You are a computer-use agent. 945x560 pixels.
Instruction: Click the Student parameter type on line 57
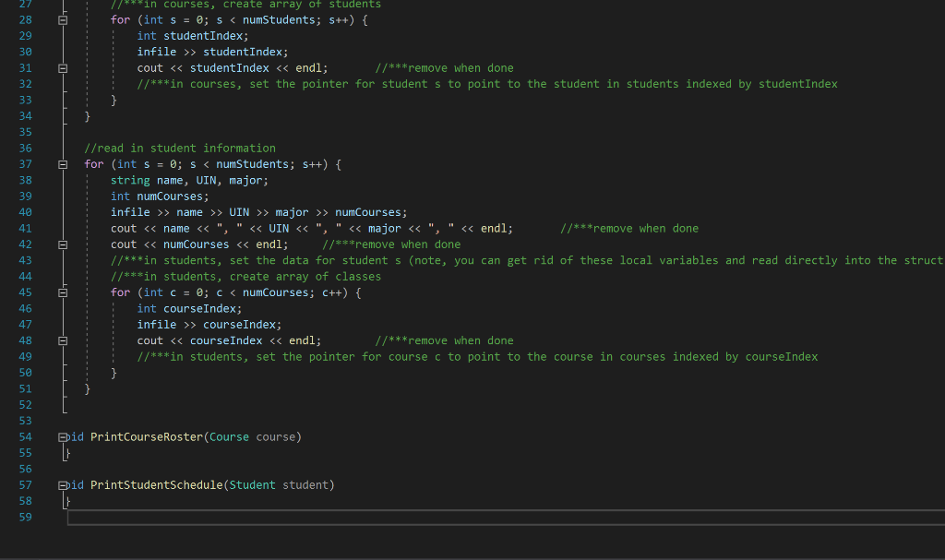pos(253,485)
